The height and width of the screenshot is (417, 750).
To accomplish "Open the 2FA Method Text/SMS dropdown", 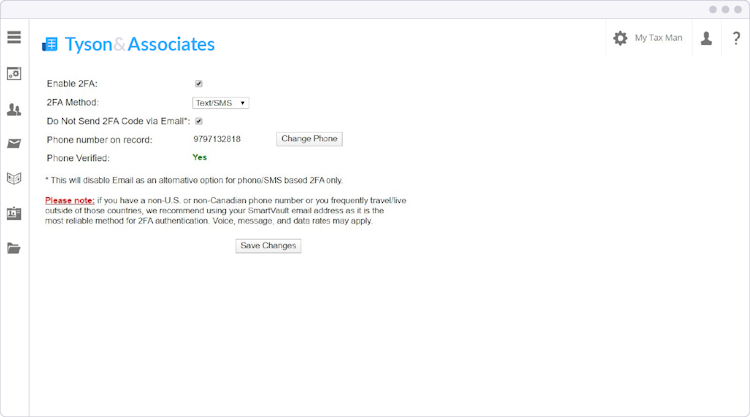I will [x=221, y=103].
